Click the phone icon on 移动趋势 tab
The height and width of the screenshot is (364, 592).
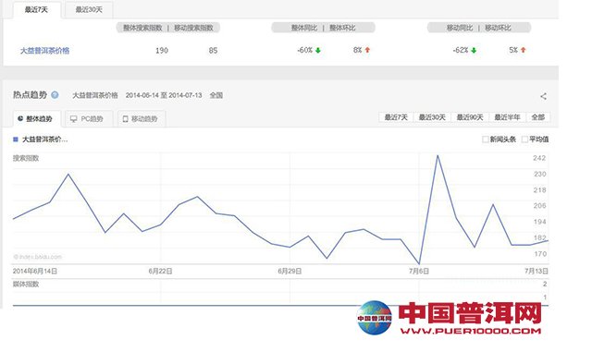(126, 119)
